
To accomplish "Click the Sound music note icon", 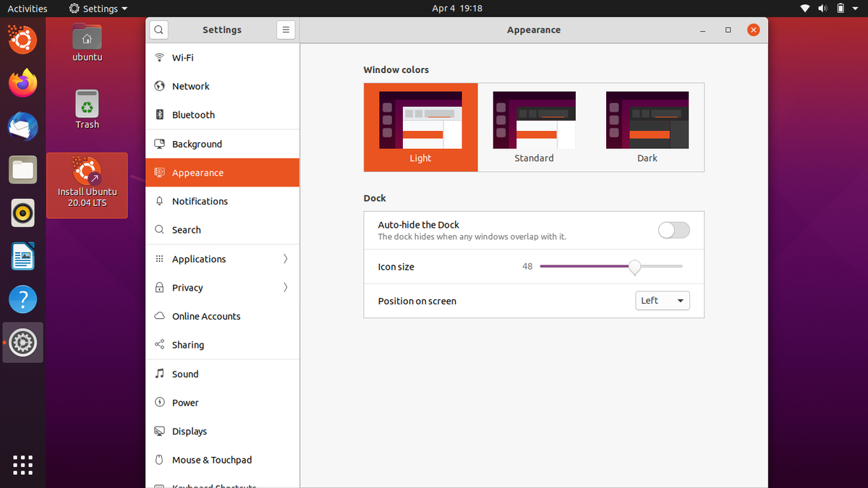I will (160, 374).
